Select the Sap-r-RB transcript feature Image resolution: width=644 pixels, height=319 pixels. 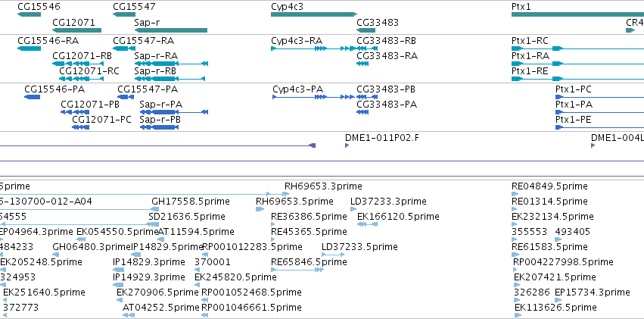click(170, 79)
